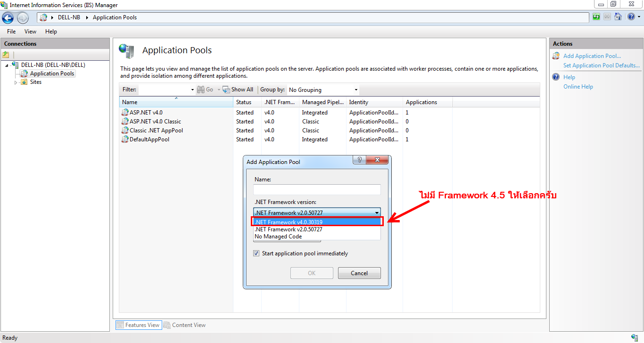Click Application Pools in address breadcrumb

tap(115, 17)
